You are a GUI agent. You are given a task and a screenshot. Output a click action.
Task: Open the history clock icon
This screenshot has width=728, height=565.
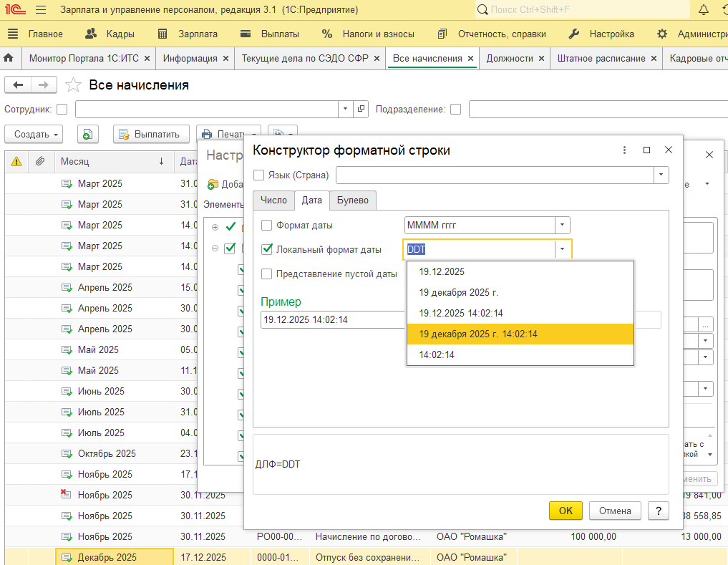(723, 10)
